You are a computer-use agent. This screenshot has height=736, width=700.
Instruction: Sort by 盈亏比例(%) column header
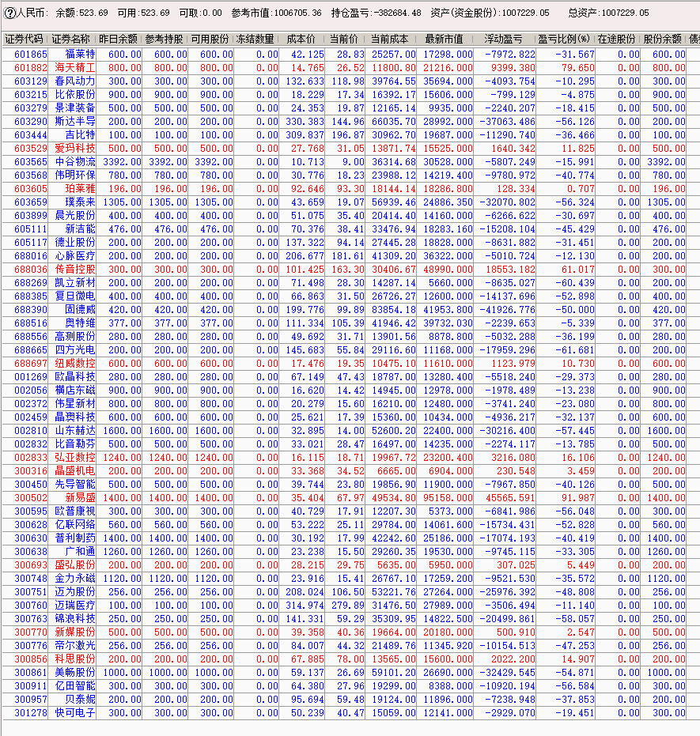click(x=564, y=39)
